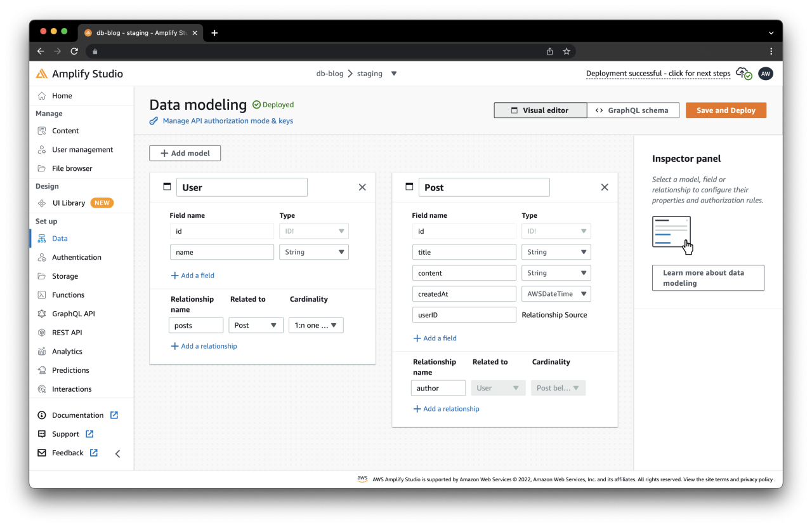Click the Predictions icon
Viewport: 812px width, 527px height.
pos(42,370)
